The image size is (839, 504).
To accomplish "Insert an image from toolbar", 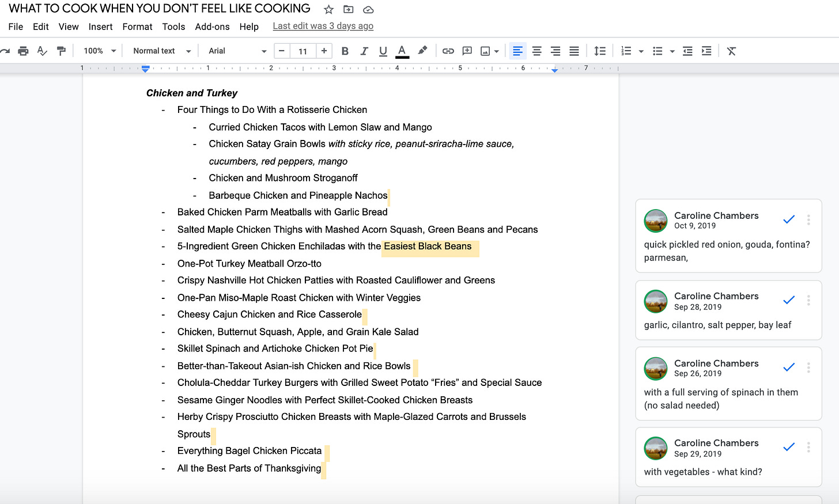I will click(485, 51).
